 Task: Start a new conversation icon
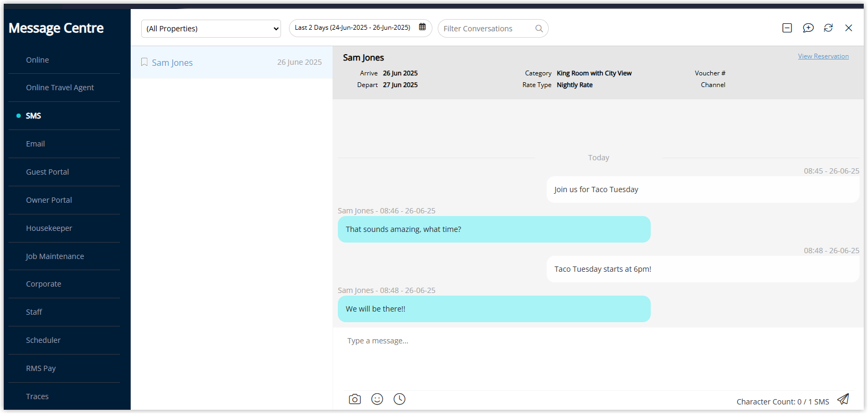pos(808,28)
